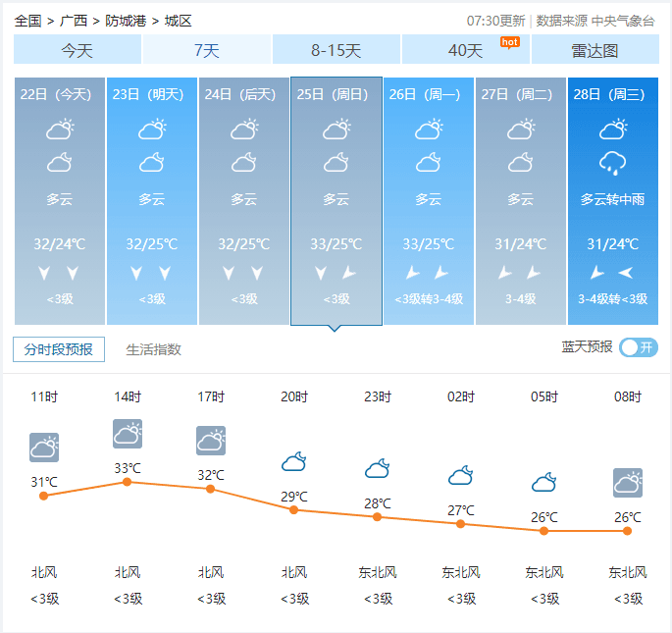Click night cloudy-moon icon for 23日
Image resolution: width=672 pixels, height=633 pixels.
pos(152,162)
